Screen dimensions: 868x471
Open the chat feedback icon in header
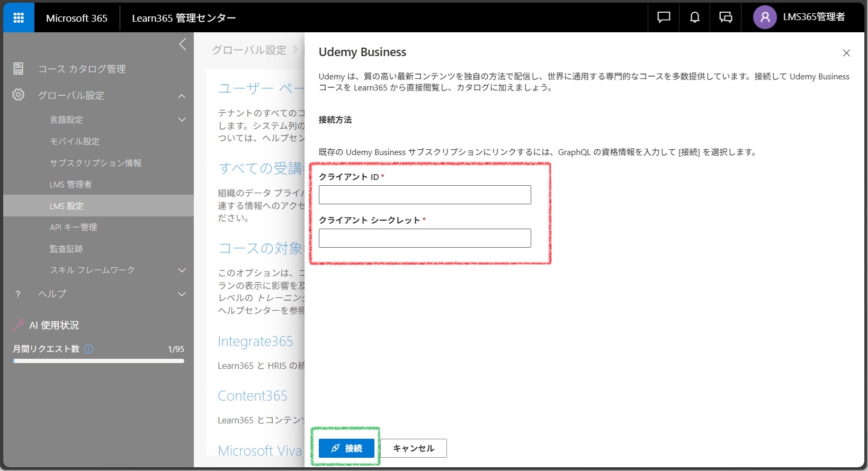coord(664,17)
